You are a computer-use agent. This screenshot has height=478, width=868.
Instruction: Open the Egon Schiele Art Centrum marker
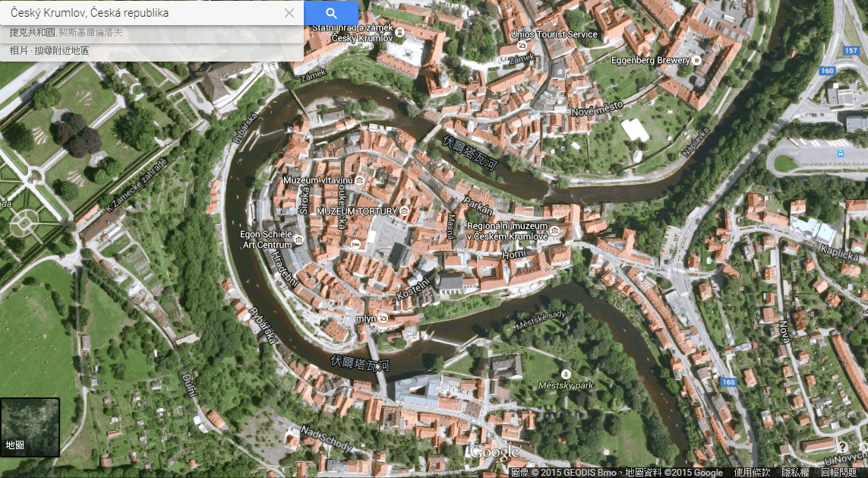299,240
